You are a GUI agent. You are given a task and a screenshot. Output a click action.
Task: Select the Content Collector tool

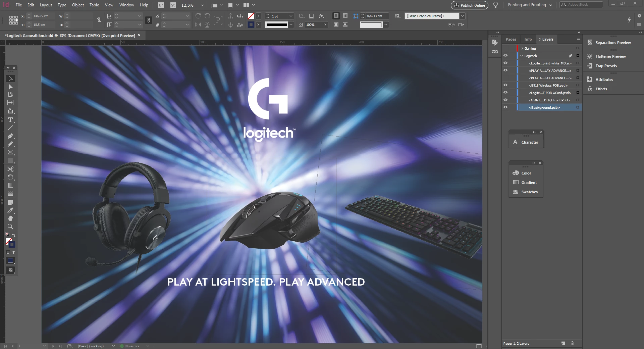[10, 111]
